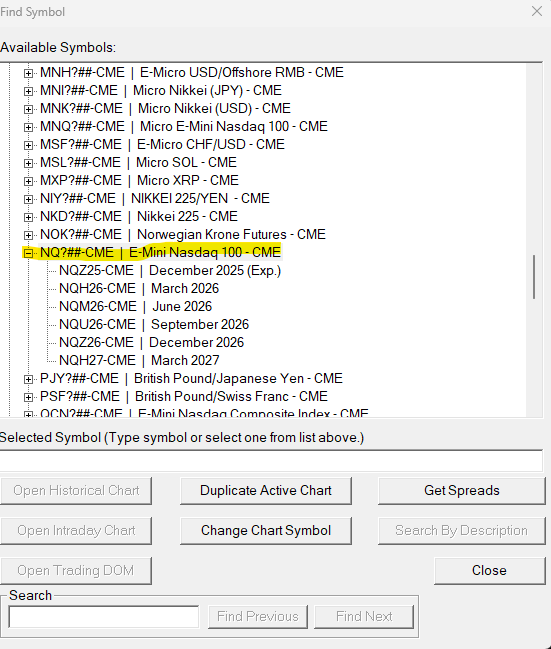This screenshot has height=649, width=551.
Task: Select the MXP?##-CME Micro XRP row
Action: [x=140, y=180]
